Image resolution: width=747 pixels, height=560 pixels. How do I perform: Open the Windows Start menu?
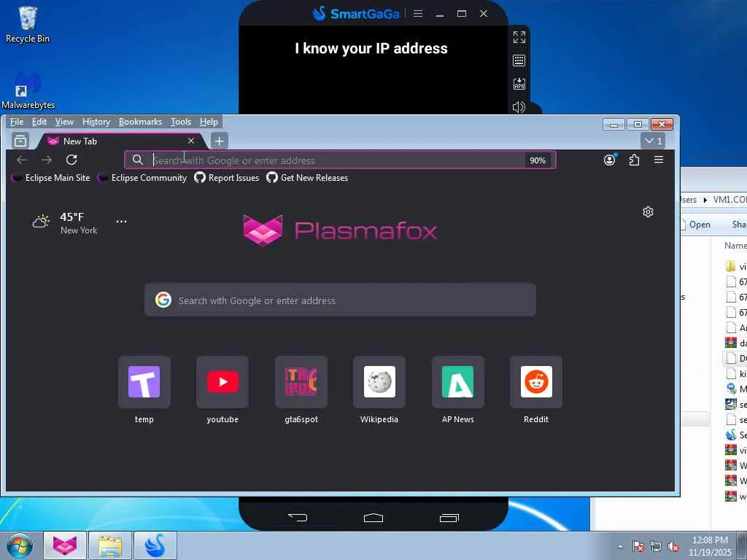(x=20, y=545)
